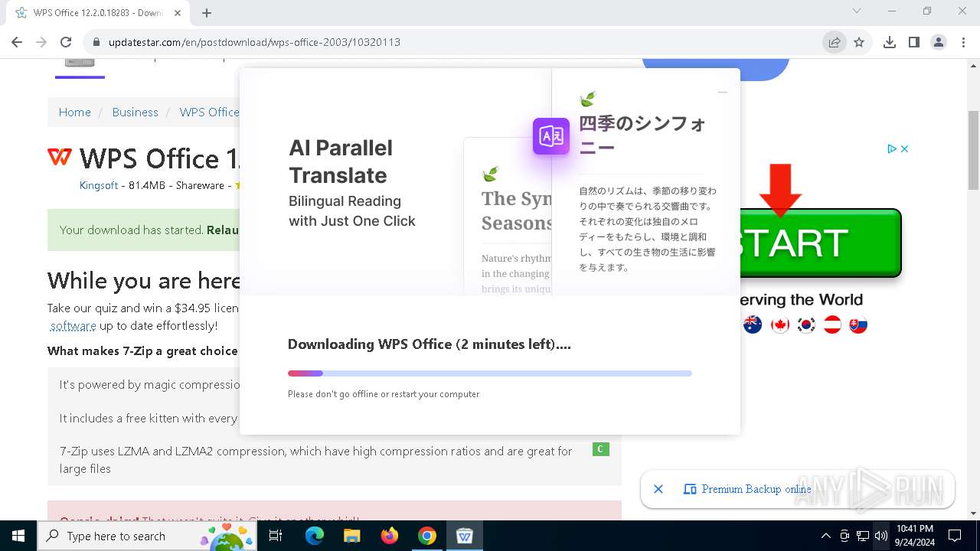Toggle Chrome side panel
980x551 pixels.
(x=914, y=42)
